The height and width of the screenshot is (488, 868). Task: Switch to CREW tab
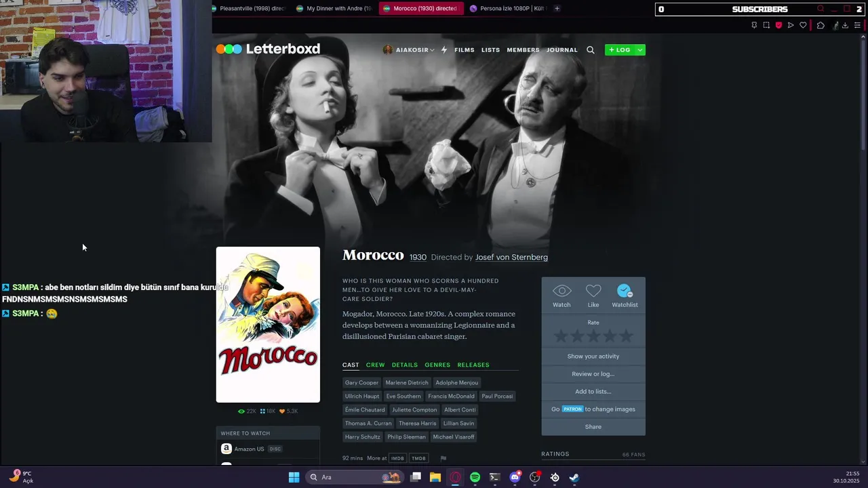[375, 365]
